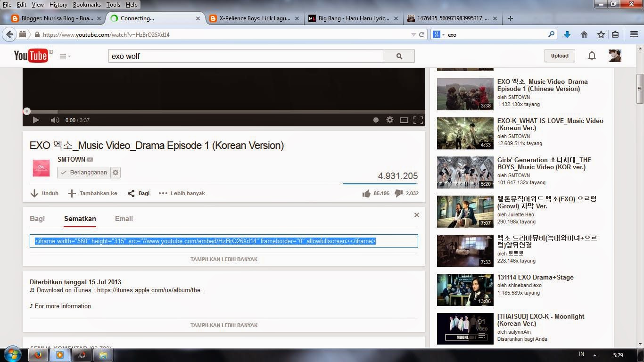Select the Sematkan tab
The image size is (644, 362).
click(80, 219)
